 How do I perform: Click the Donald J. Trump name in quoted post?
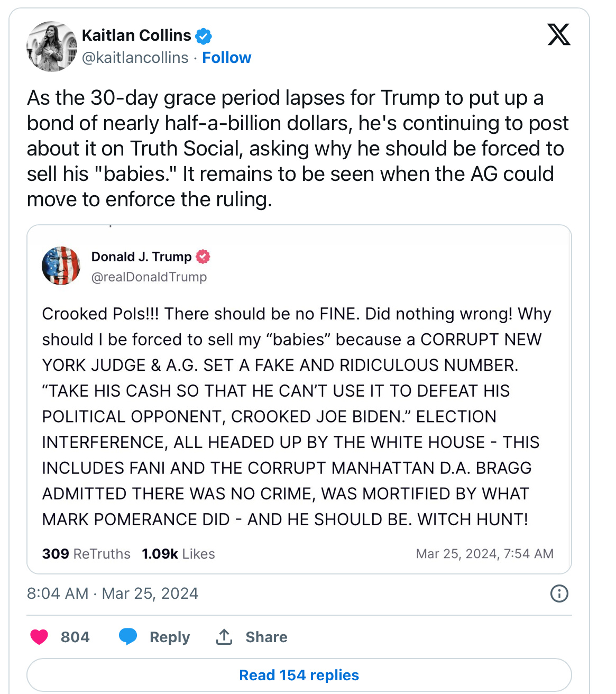tap(141, 257)
